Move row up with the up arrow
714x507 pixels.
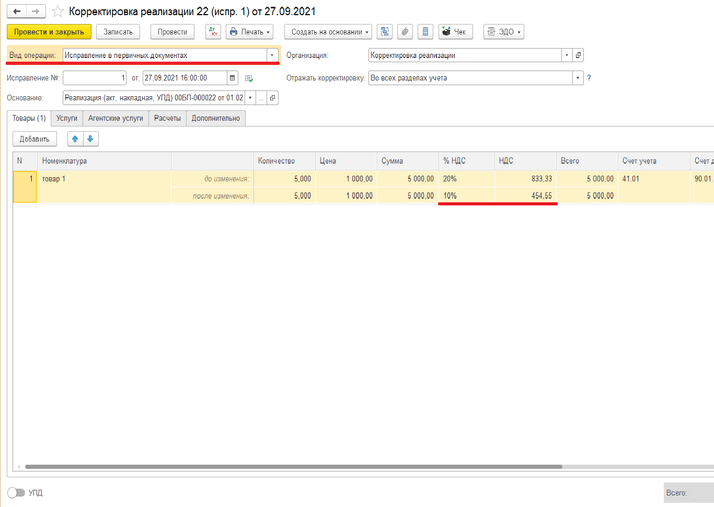[74, 139]
